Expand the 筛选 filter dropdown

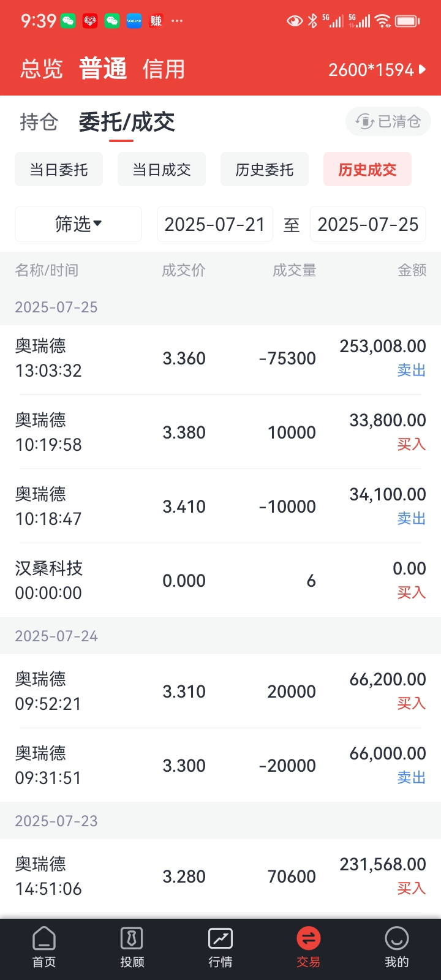pyautogui.click(x=78, y=224)
